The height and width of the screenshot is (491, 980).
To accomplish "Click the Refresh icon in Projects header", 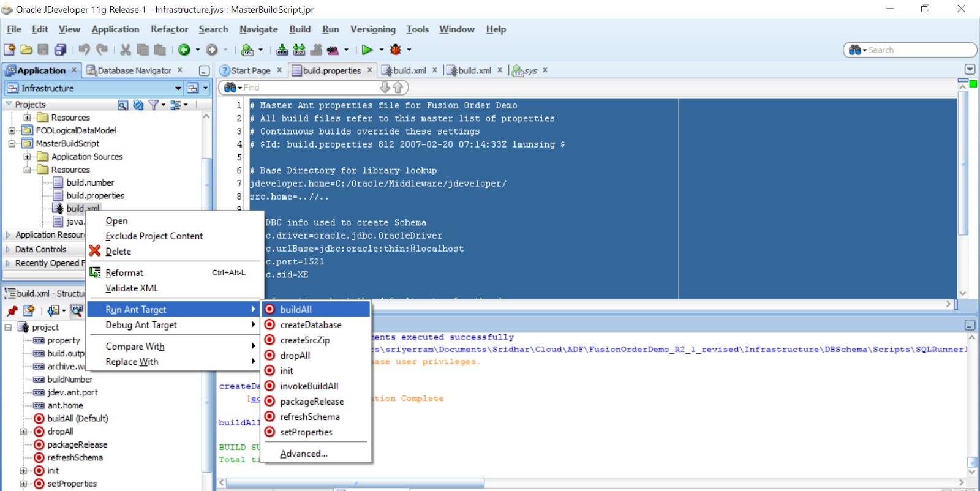I will coord(138,105).
